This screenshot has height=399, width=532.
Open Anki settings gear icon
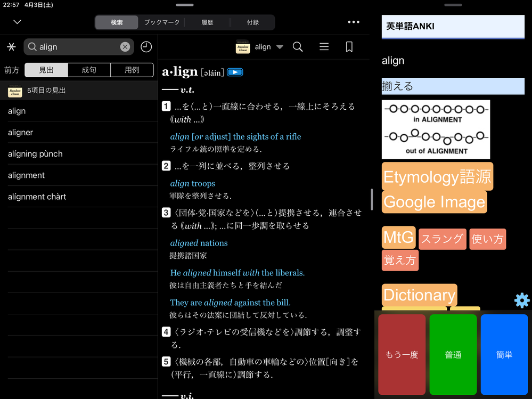(522, 300)
